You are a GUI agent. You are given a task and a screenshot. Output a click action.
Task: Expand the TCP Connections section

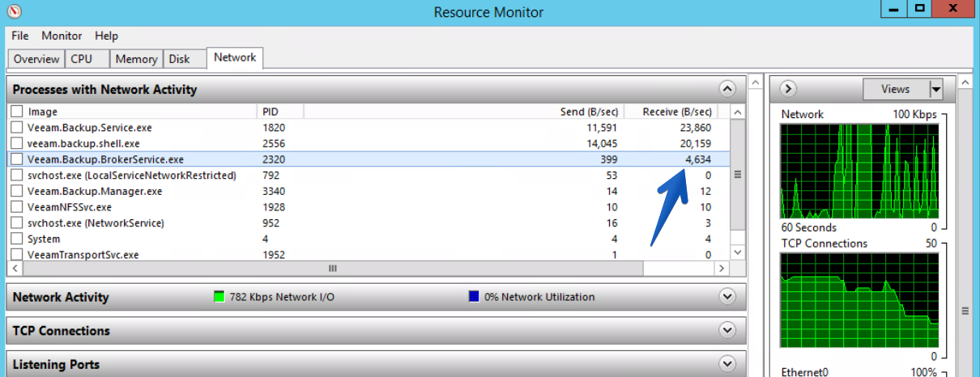coord(727,331)
